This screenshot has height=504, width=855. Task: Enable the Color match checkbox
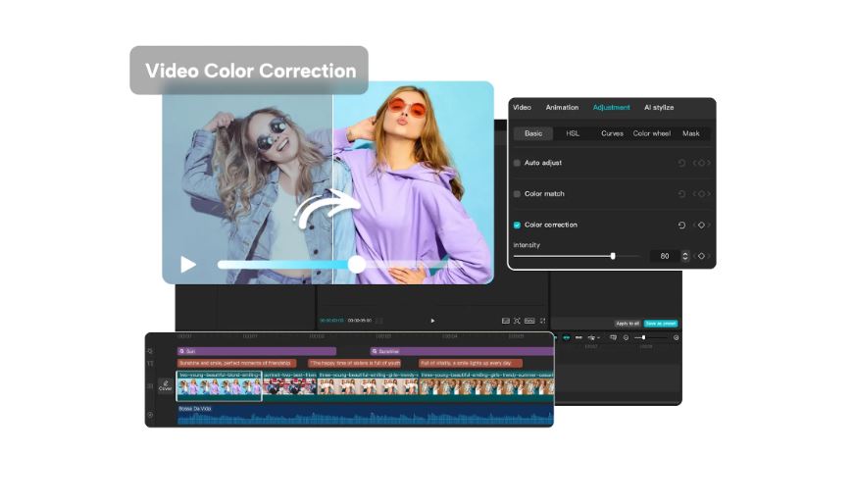[x=517, y=194]
